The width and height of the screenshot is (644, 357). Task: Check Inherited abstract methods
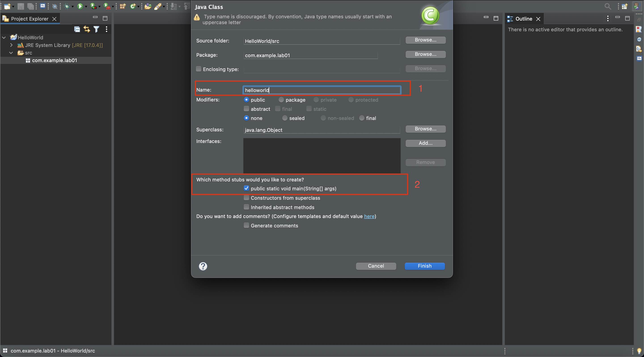[246, 207]
